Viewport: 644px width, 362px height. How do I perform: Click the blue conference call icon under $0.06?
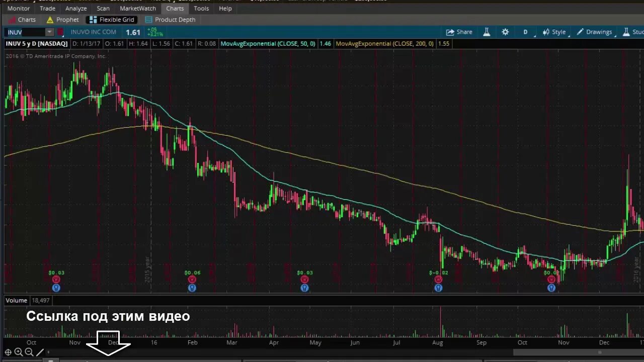click(x=192, y=288)
